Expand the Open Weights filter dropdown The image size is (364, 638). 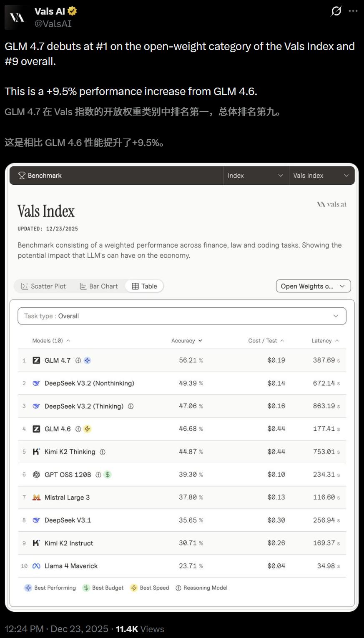313,286
